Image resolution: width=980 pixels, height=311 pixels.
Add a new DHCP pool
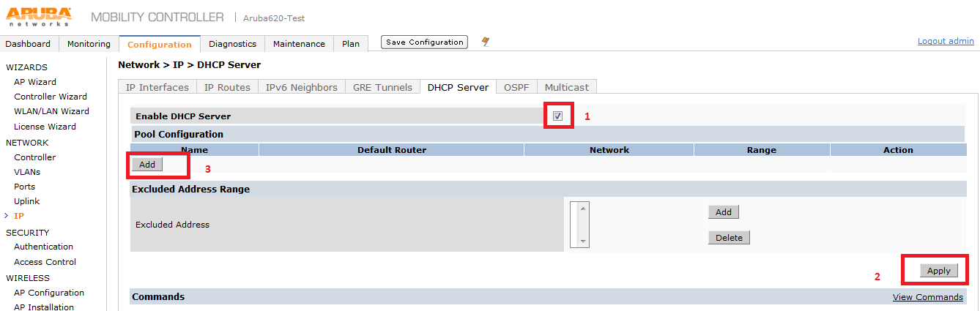pos(147,165)
